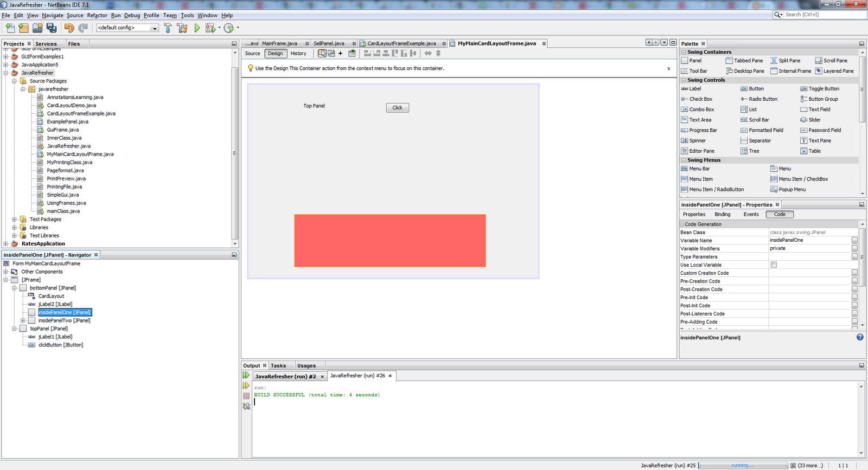Click the New Project toolbar icon
Viewport: 868px width, 470px height.
pos(23,28)
